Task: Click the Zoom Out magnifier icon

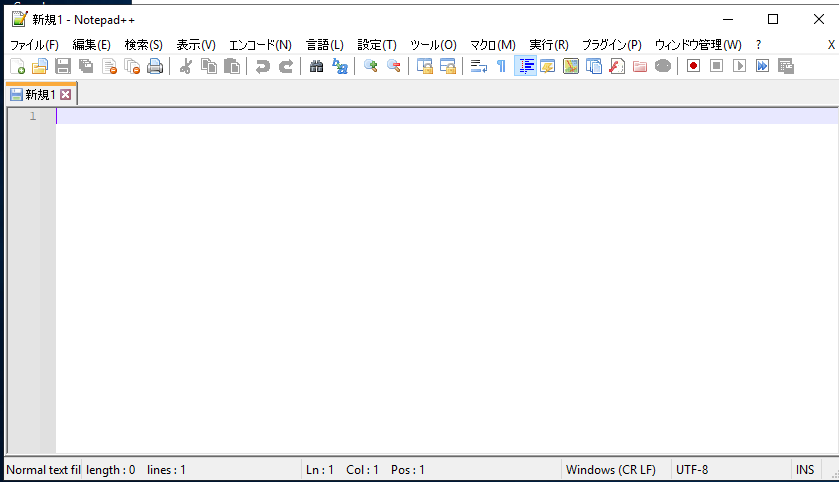Action: tap(394, 66)
